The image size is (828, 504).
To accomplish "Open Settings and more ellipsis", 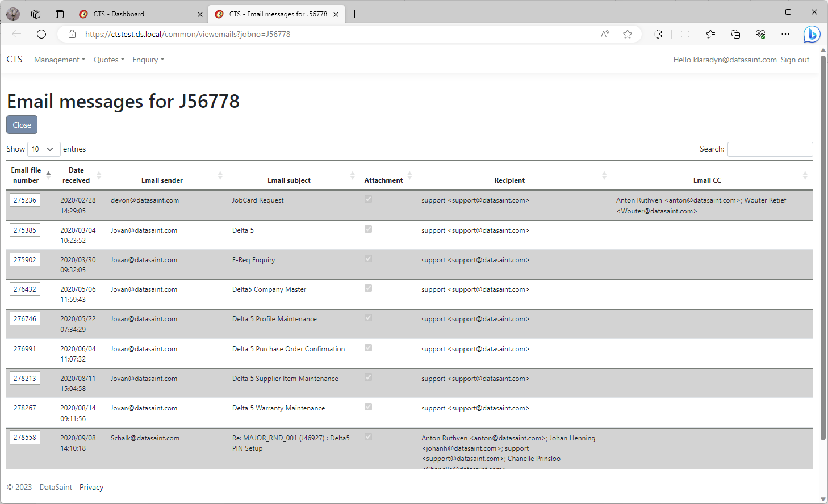I will click(x=785, y=34).
